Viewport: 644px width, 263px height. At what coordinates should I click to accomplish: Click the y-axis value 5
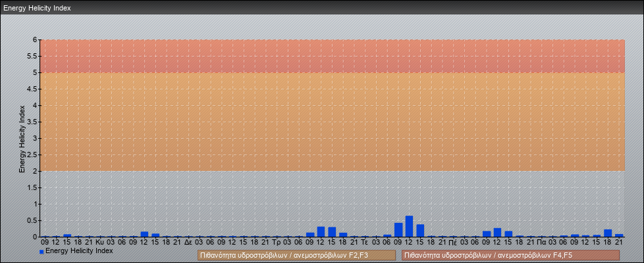point(35,72)
